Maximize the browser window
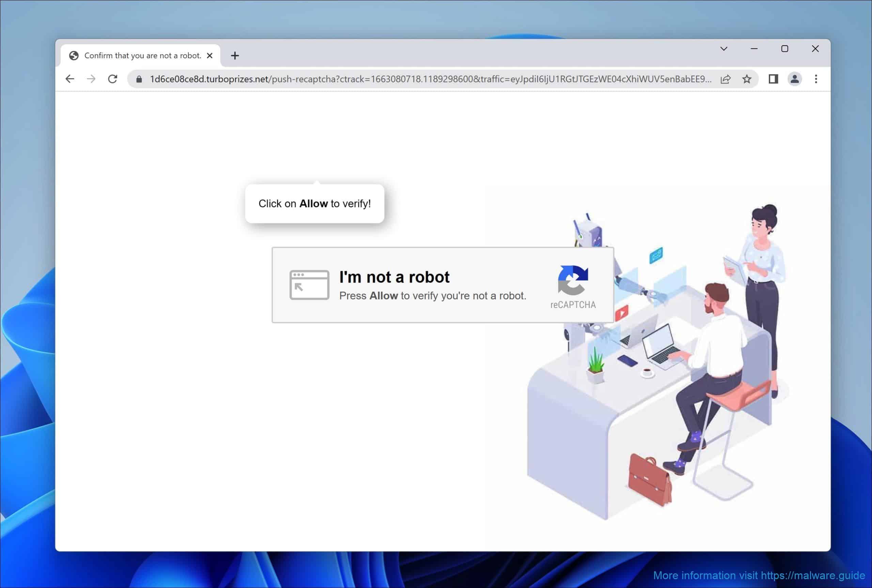The height and width of the screenshot is (588, 872). [785, 49]
